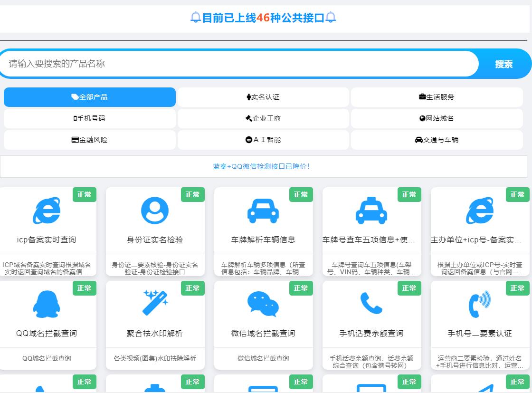The height and width of the screenshot is (393, 532).
Task: Click the car icon for 车牌解析车辆信息
Action: click(263, 211)
